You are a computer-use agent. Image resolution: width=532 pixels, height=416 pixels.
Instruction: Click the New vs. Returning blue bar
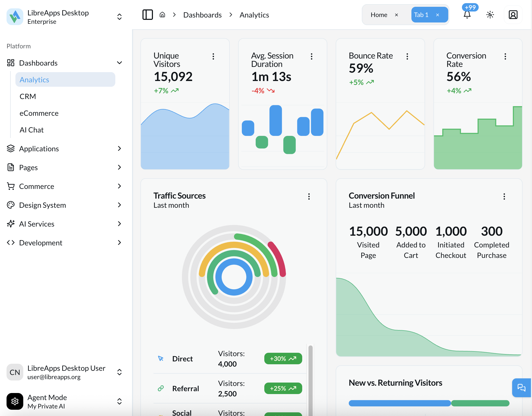coord(399,403)
